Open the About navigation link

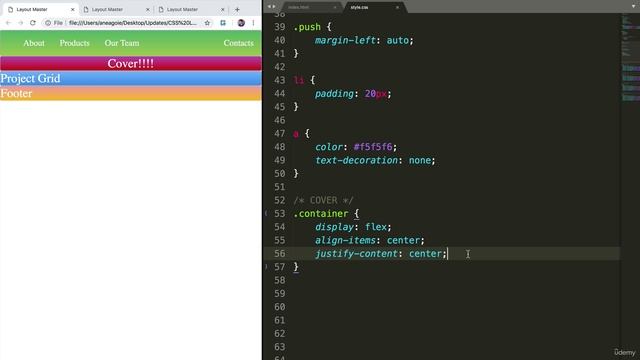pyautogui.click(x=34, y=43)
